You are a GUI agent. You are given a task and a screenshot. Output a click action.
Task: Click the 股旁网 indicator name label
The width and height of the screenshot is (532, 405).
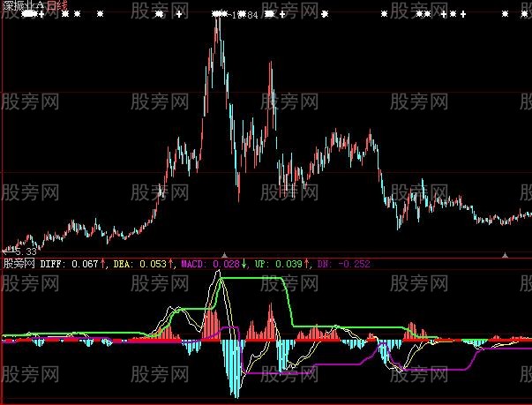(19, 263)
